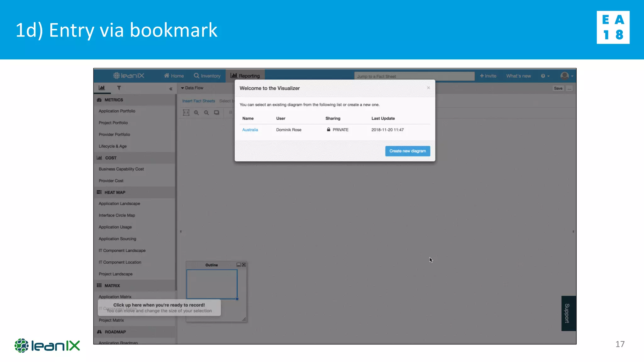The image size is (644, 362).
Task: Open the help question mark dropdown
Action: [x=545, y=76]
